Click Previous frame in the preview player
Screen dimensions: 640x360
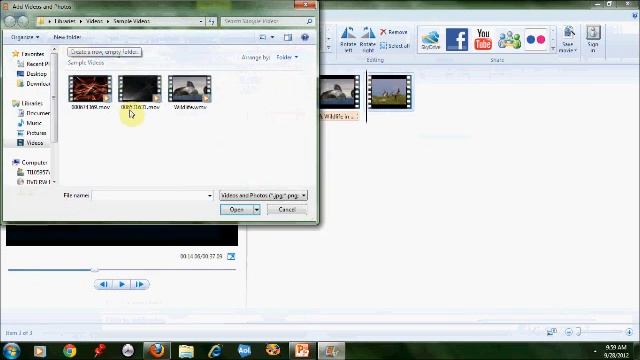tap(104, 284)
